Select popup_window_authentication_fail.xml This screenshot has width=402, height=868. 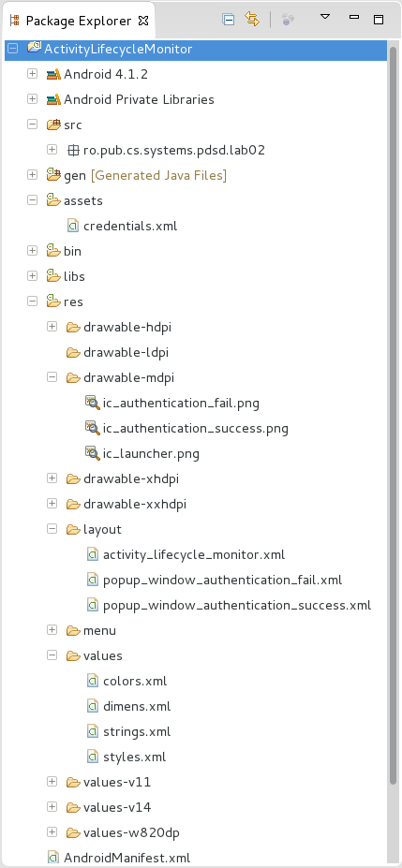click(x=223, y=581)
